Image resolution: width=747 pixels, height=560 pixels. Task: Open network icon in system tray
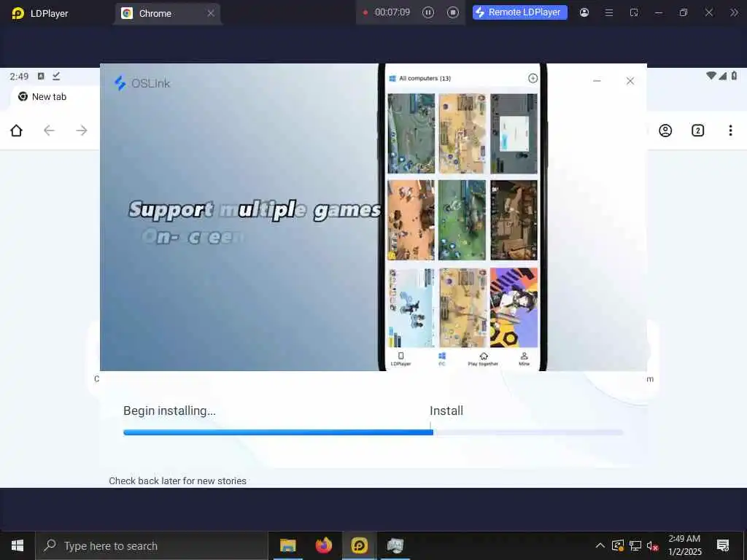pyautogui.click(x=635, y=545)
